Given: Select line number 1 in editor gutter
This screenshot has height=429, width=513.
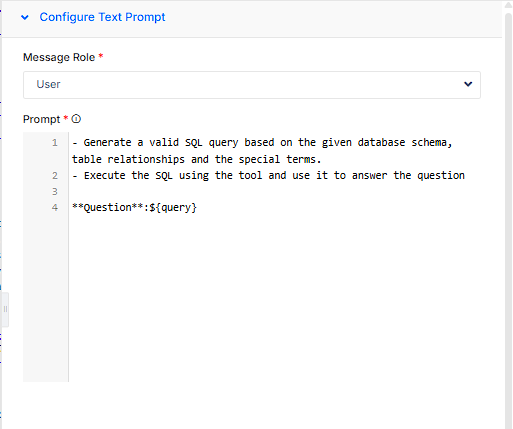Looking at the screenshot, I should 55,143.
